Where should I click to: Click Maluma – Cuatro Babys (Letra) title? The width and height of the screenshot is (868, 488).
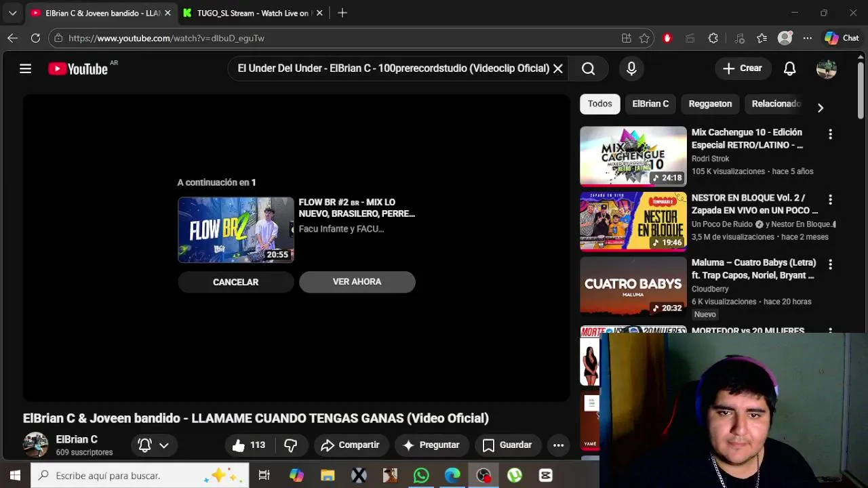point(753,268)
